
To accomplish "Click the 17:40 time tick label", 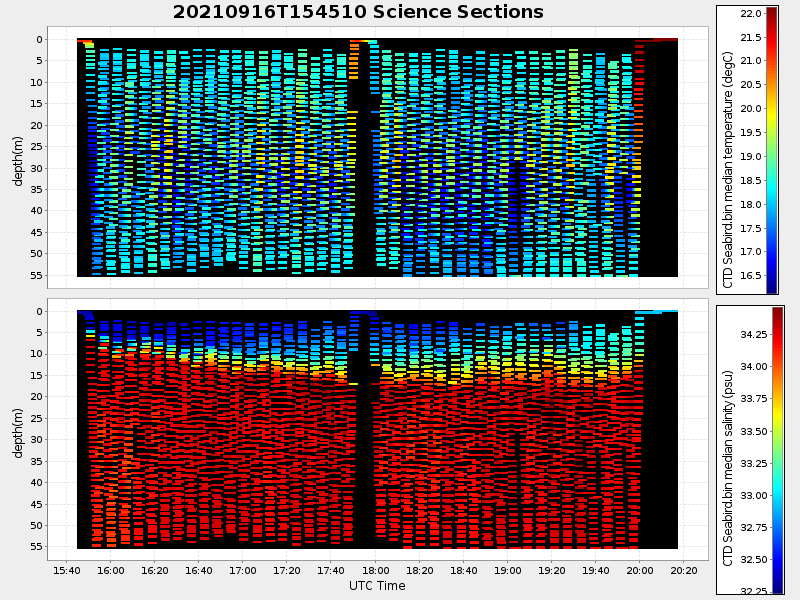I will pyautogui.click(x=331, y=570).
